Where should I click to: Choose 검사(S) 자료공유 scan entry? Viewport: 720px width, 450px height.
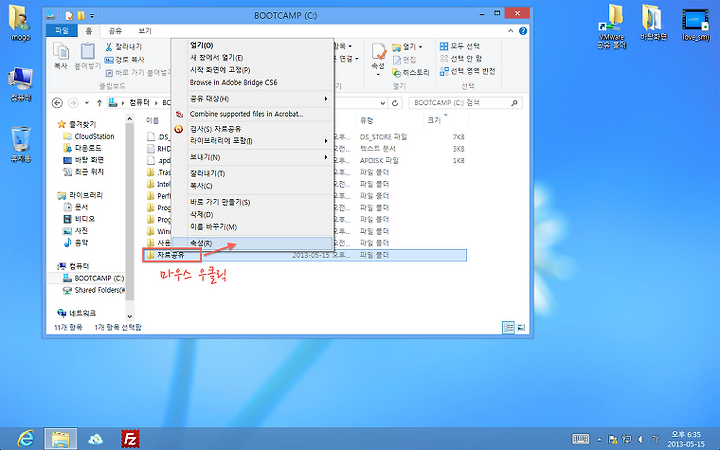tap(253, 129)
